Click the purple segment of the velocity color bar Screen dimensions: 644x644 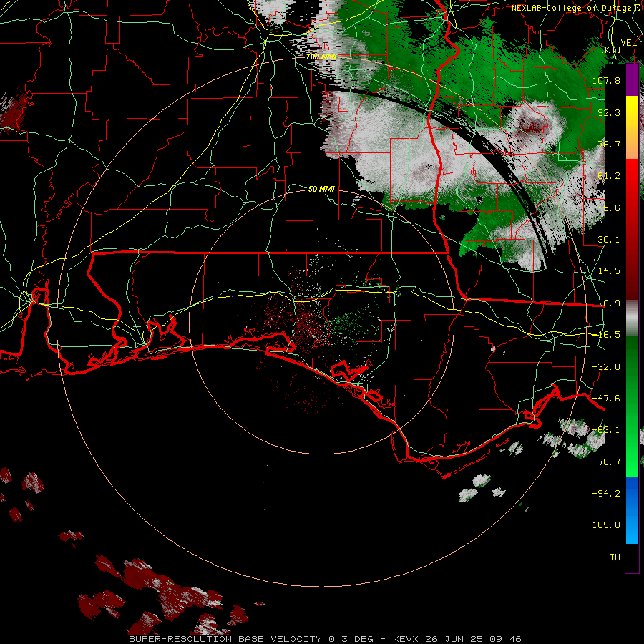[x=632, y=79]
